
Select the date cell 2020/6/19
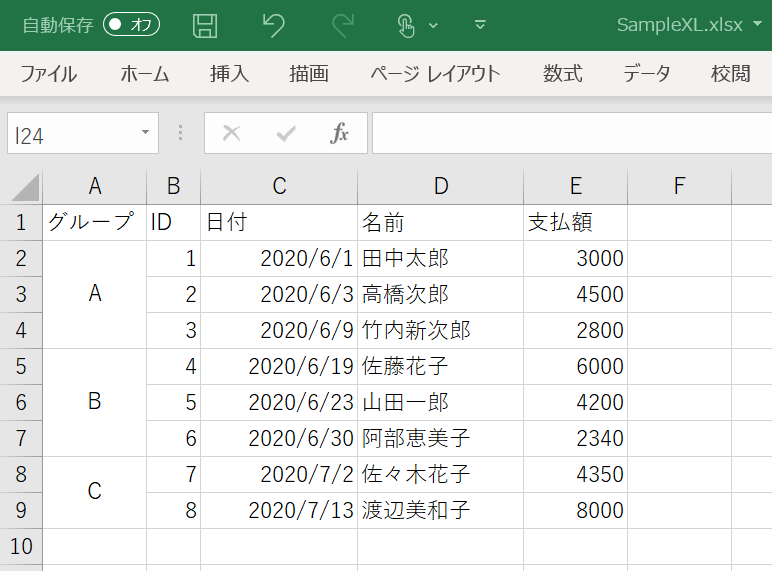tap(279, 366)
